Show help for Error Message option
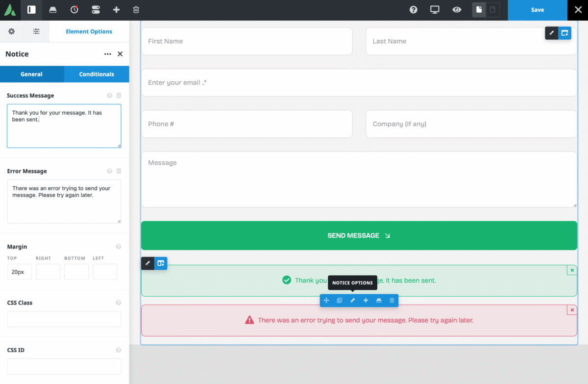The image size is (588, 384). (109, 171)
